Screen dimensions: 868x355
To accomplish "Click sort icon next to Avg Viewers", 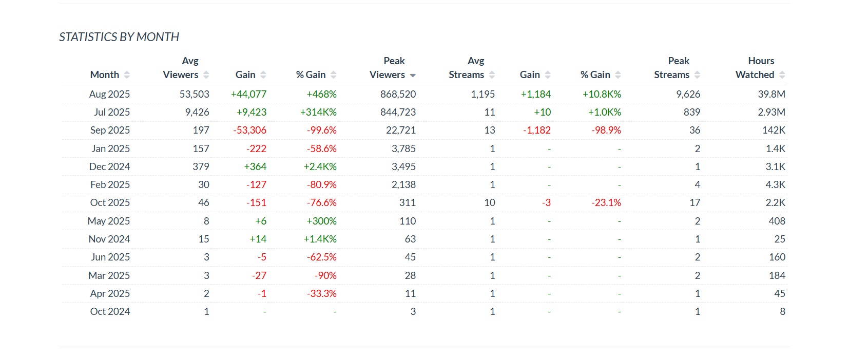I will [206, 75].
